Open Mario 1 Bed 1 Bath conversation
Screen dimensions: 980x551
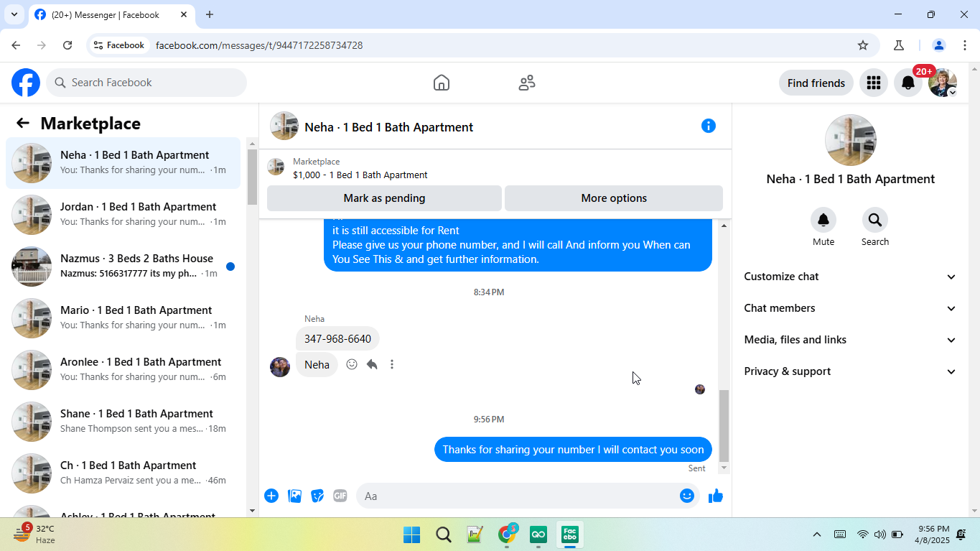pos(123,318)
